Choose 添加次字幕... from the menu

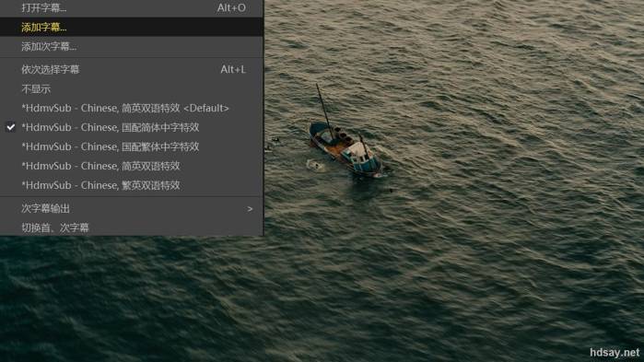[132, 46]
